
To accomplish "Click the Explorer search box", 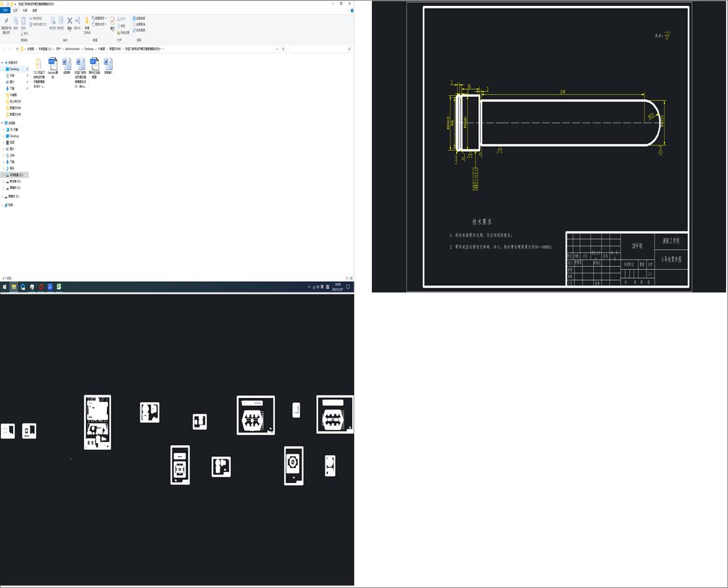I will coord(319,49).
